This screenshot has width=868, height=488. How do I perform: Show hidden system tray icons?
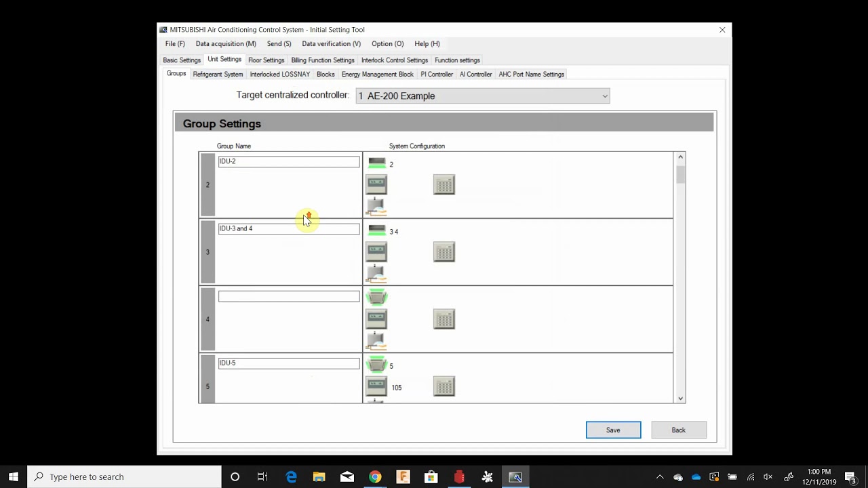[660, 476]
